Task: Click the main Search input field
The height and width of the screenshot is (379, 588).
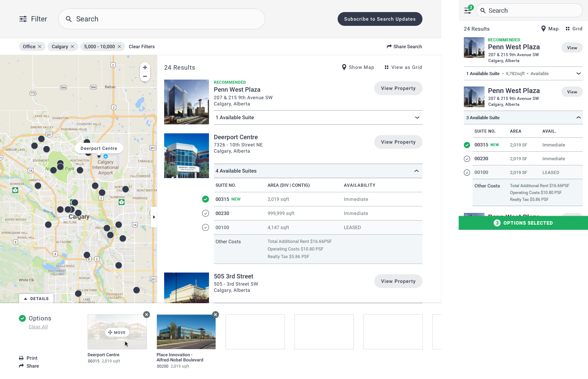Action: tap(162, 19)
